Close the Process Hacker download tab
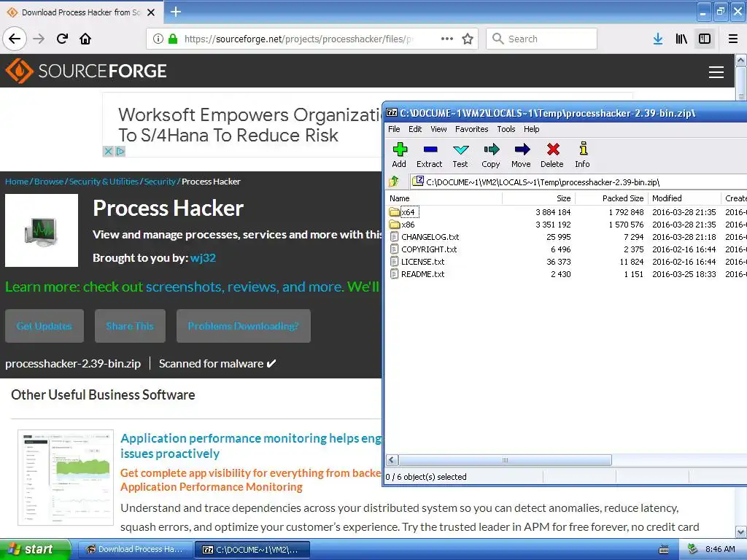Viewport: 747px width, 560px height. [x=151, y=12]
